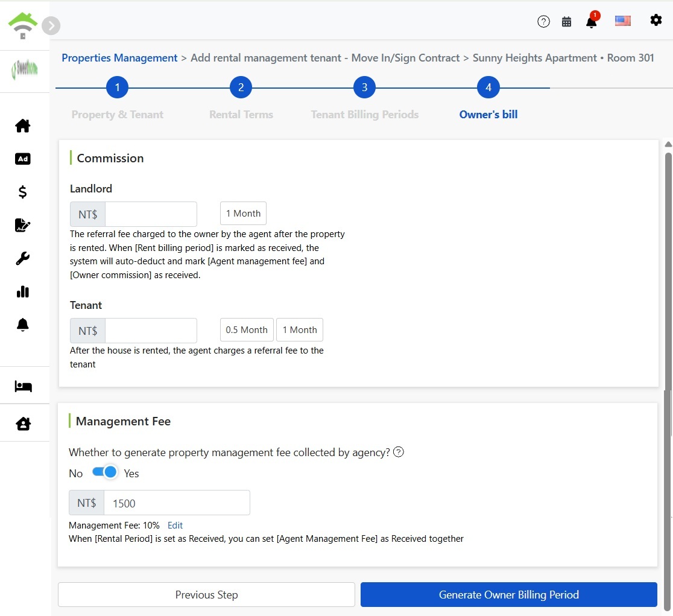The height and width of the screenshot is (616, 673).
Task: Go to step 3 Tenant Billing Periods
Action: 364,87
